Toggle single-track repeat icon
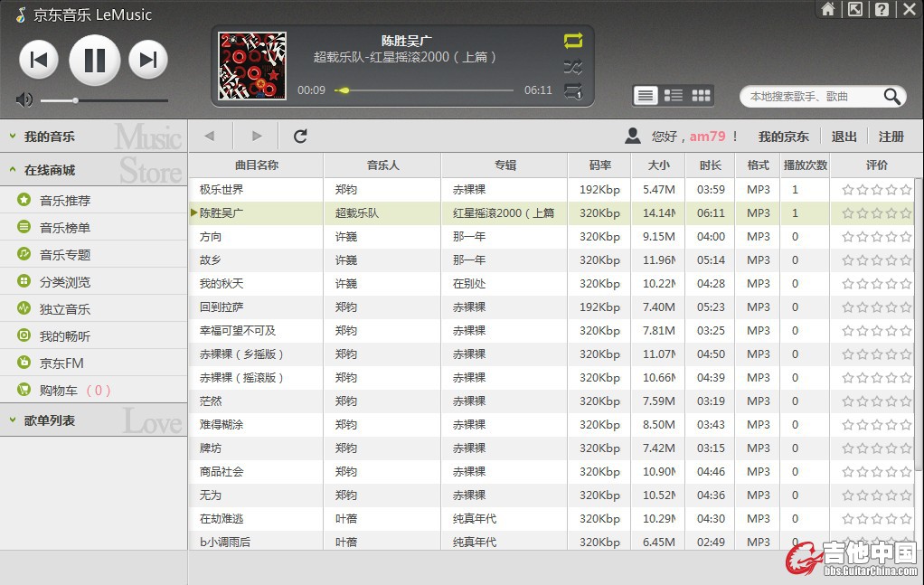Viewport: 924px width, 585px height. point(573,92)
